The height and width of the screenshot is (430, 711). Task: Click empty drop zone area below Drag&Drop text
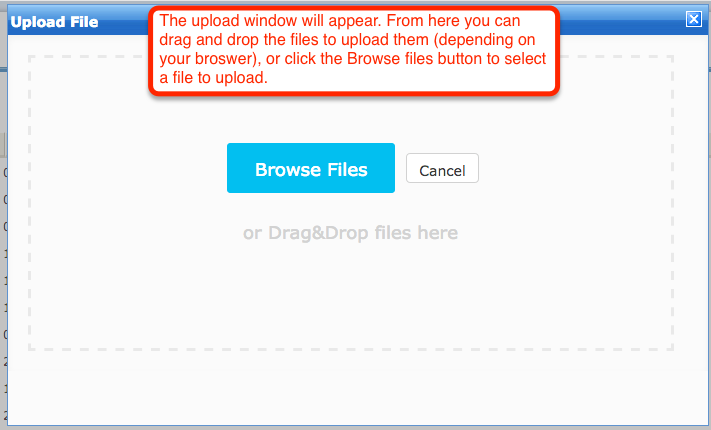pos(350,295)
